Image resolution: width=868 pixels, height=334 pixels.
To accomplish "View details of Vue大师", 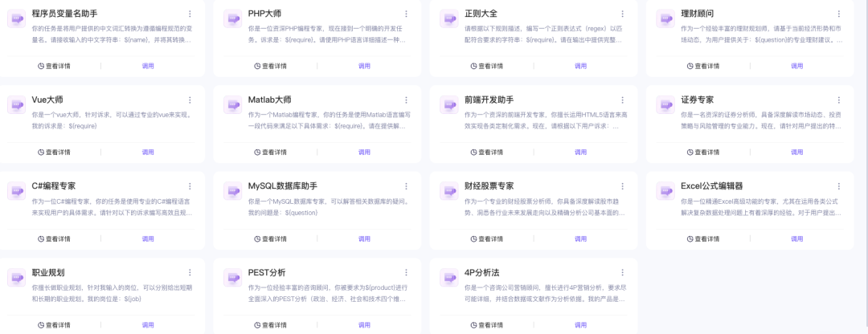I will [x=55, y=152].
